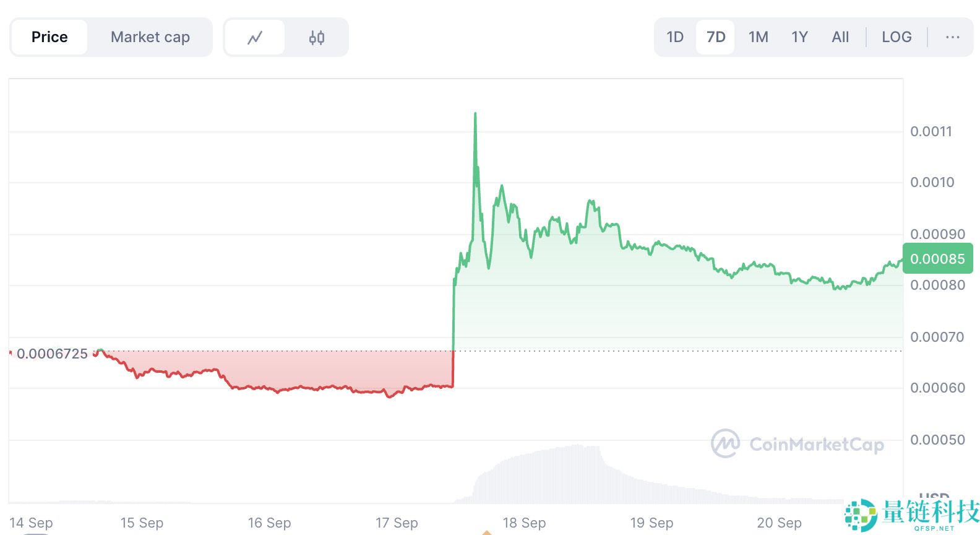
Task: Click the price spike peak on chart
Action: tap(475, 115)
